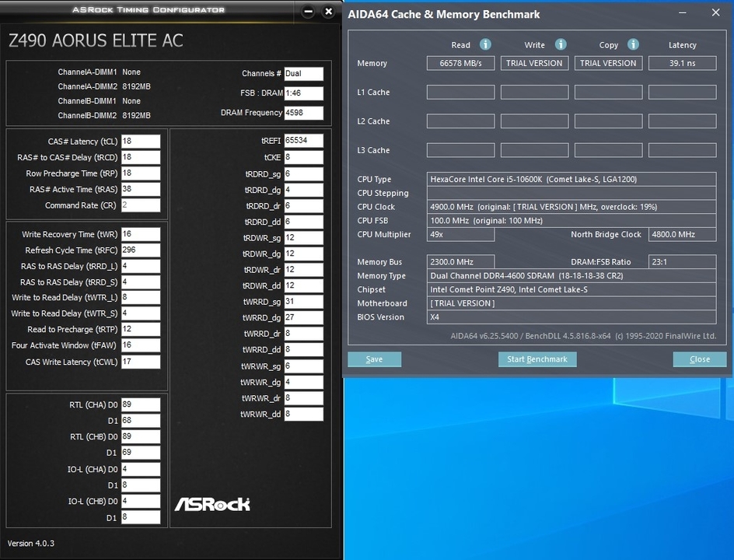Select the tCKE value field
The width and height of the screenshot is (734, 560).
pos(303,157)
